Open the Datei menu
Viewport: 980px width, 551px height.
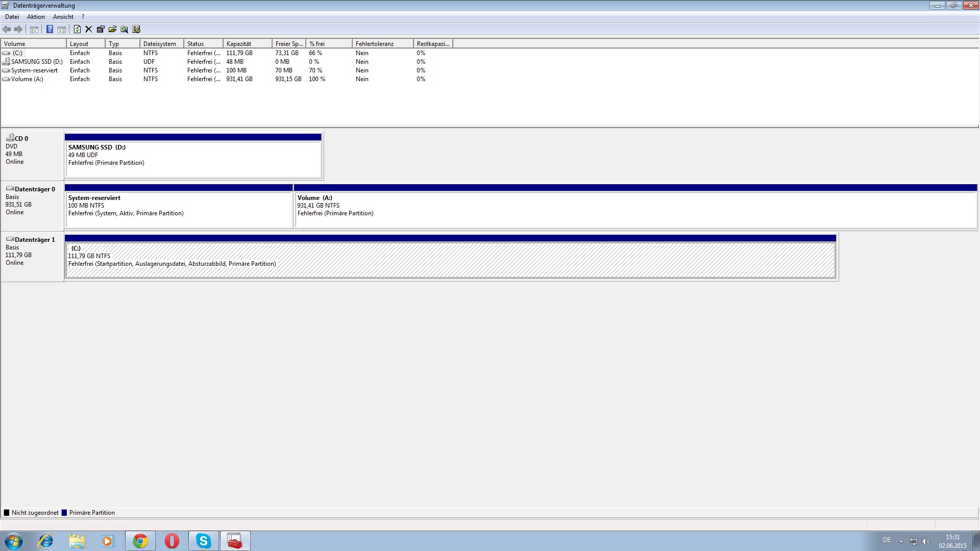pyautogui.click(x=12, y=17)
